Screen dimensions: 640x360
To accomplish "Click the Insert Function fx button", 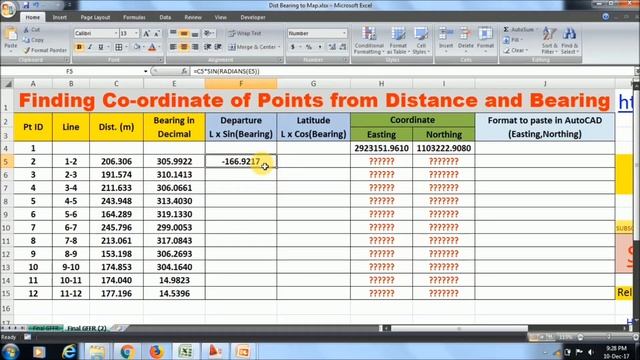I will point(184,71).
